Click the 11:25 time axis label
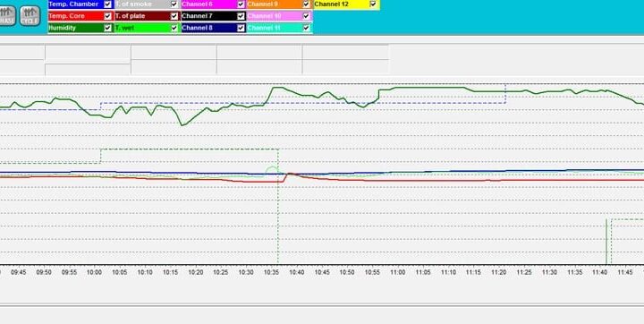 [x=524, y=272]
